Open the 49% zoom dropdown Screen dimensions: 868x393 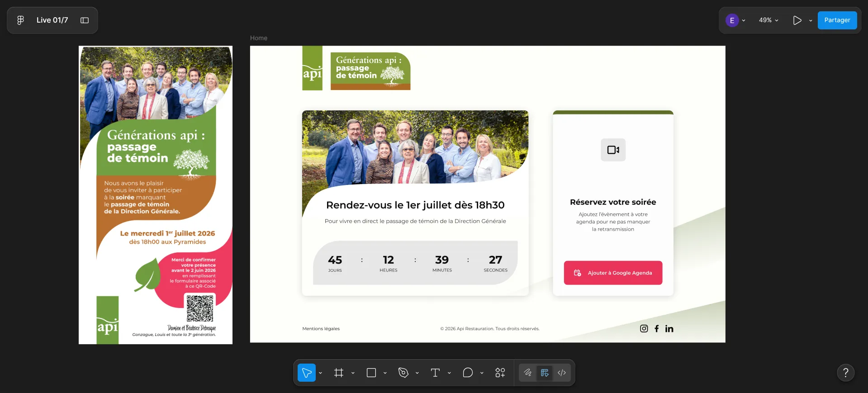[768, 20]
